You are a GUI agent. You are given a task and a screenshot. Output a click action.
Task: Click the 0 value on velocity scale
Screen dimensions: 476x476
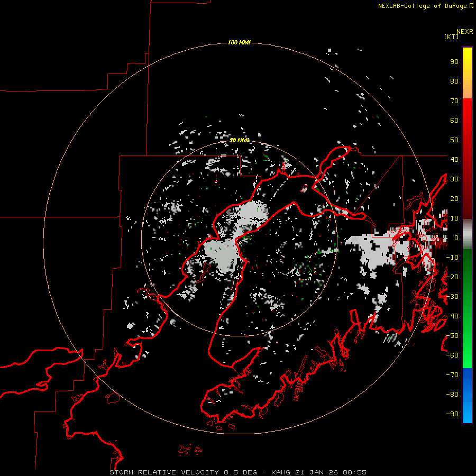[x=456, y=237]
